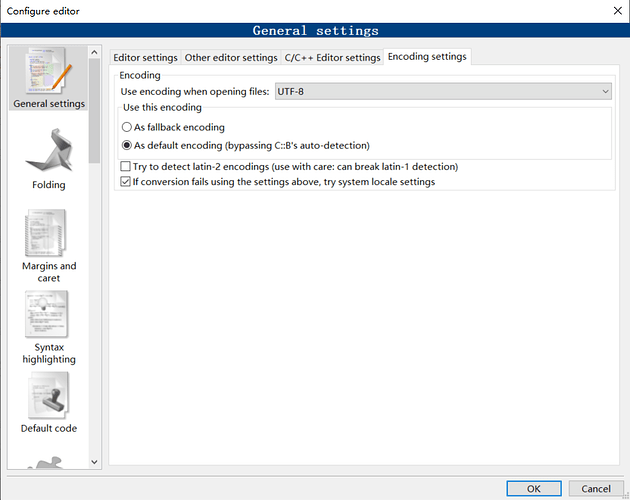The width and height of the screenshot is (630, 500).
Task: Expand the UTF-8 encoding dropdown
Action: 605,92
